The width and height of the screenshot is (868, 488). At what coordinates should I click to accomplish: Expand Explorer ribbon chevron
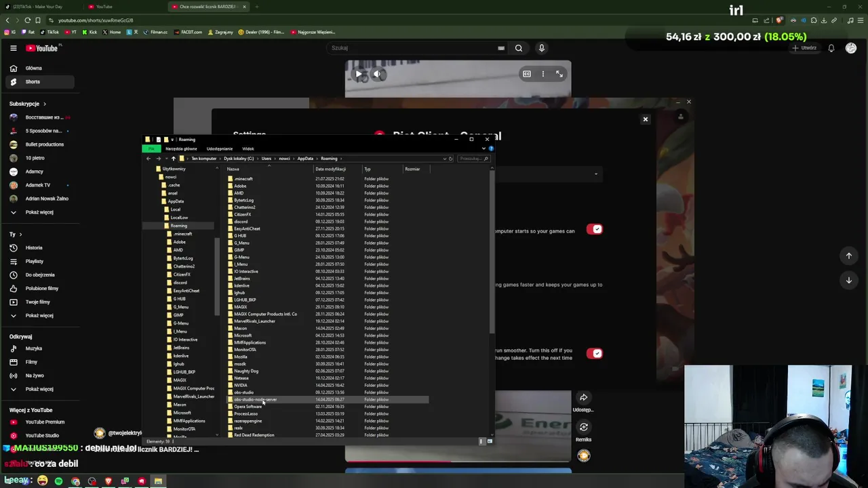click(x=485, y=148)
